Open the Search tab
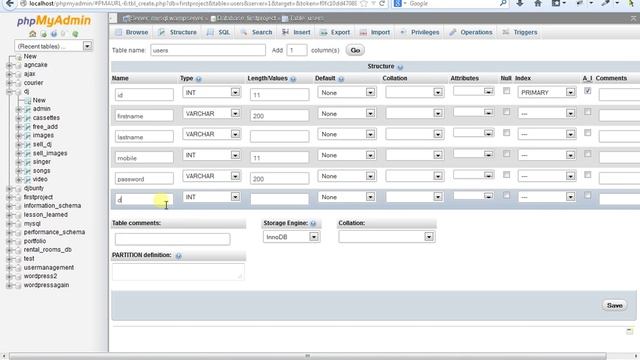Viewport: 640px width, 360px height. tap(256, 32)
